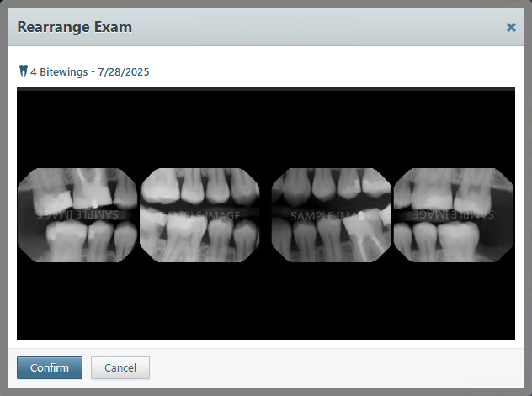This screenshot has width=532, height=396.
Task: Pick the third bitewing radiograph from left
Action: (332, 215)
